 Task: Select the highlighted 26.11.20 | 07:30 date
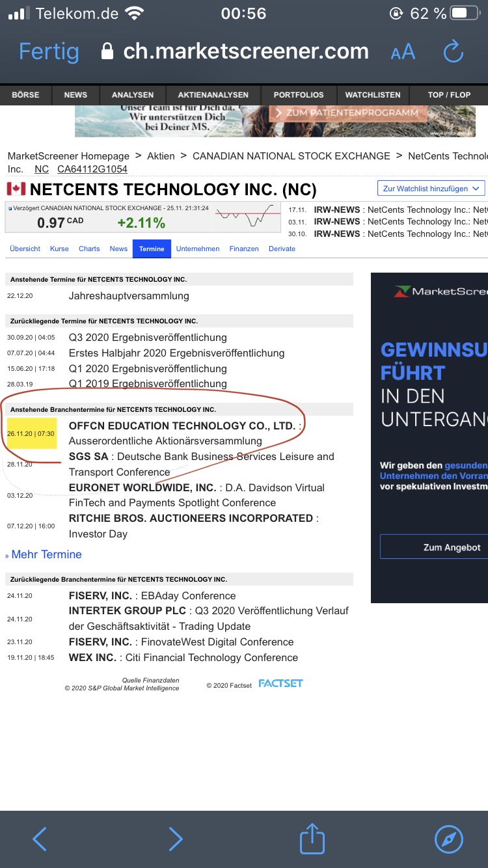(31, 433)
